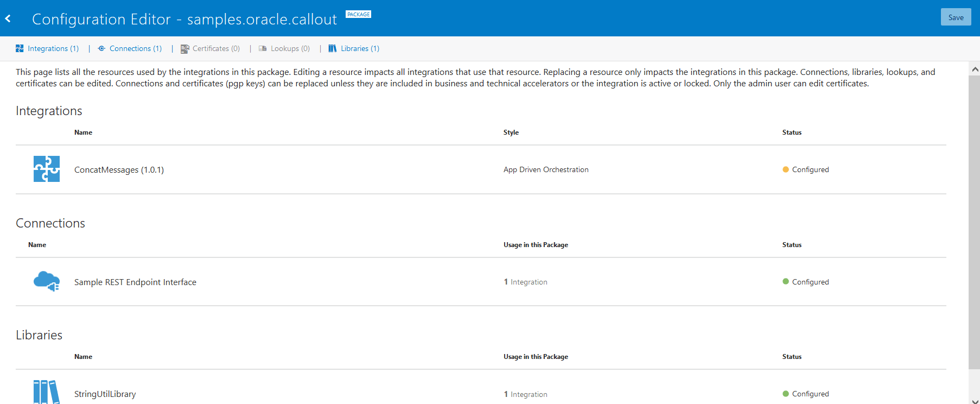
Task: Go back using the left arrow icon
Action: click(x=8, y=19)
